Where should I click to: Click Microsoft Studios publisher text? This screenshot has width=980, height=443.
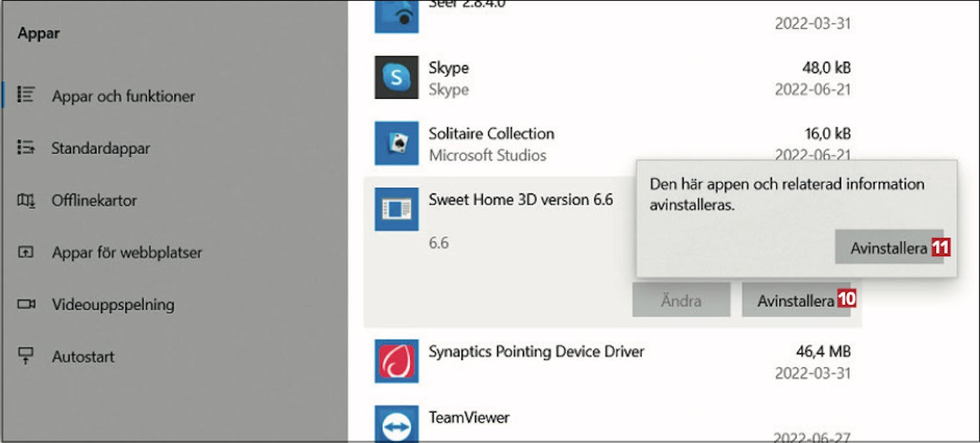[487, 156]
